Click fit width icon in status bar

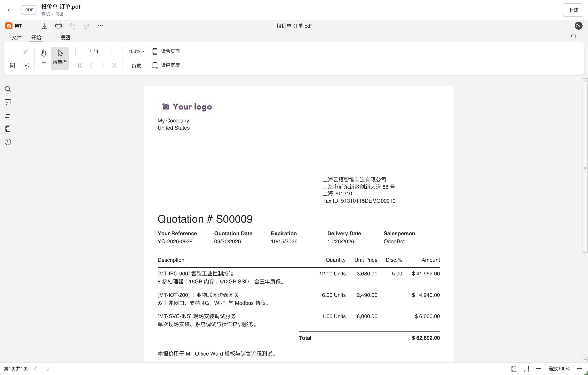526,368
